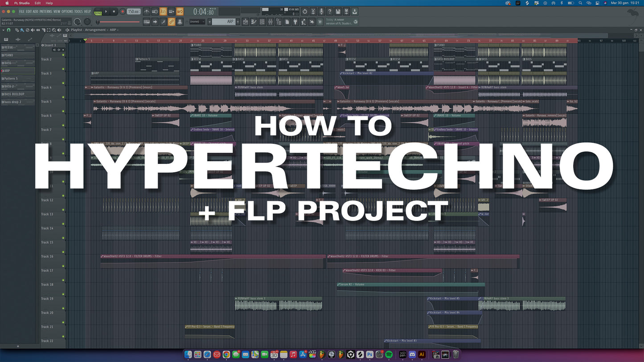The width and height of the screenshot is (644, 362).
Task: Click the save project floppy icon
Action: coord(338,12)
